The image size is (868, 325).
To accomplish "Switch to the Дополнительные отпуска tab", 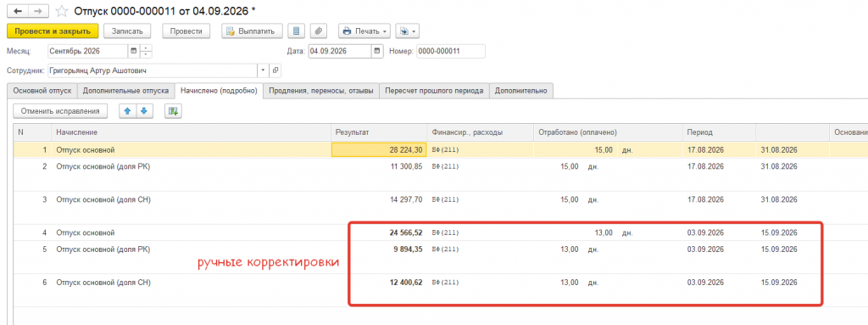I will tap(125, 91).
